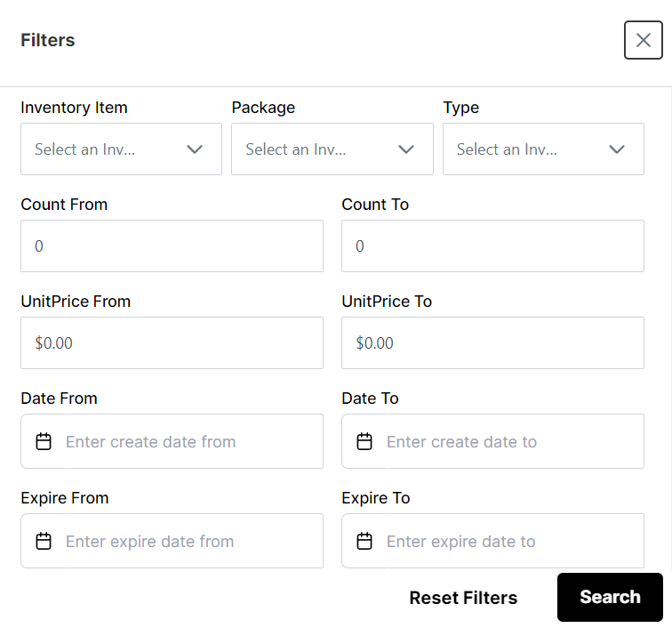Viewport: 672px width, 636px height.
Task: Click calendar icon in Date From field
Action: pos(44,441)
